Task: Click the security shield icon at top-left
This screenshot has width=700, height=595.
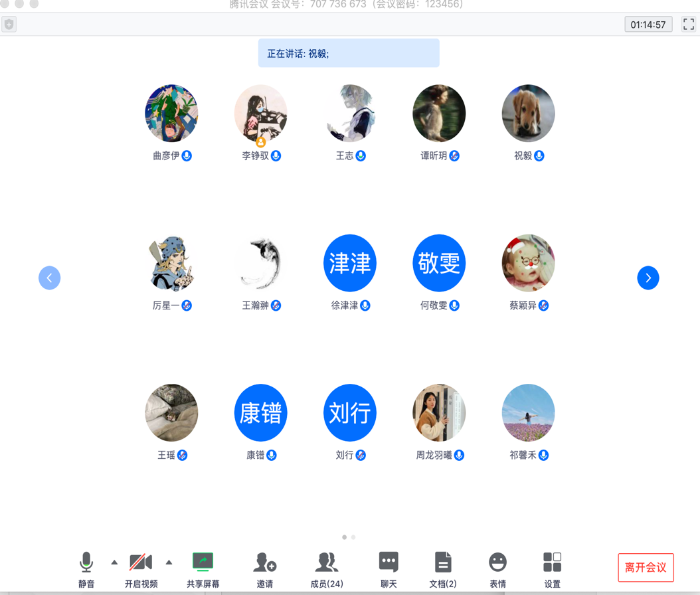Action: click(9, 25)
